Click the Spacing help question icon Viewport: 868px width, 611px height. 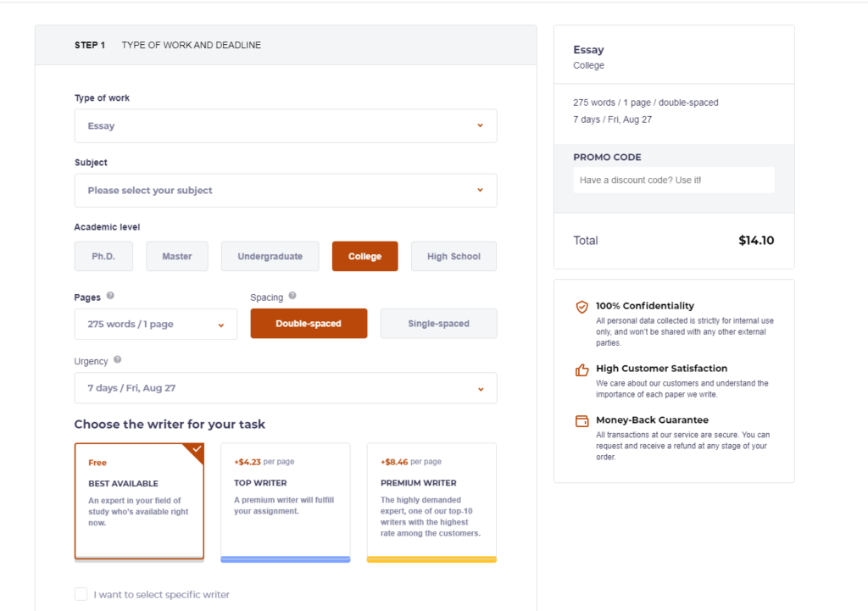click(x=292, y=296)
